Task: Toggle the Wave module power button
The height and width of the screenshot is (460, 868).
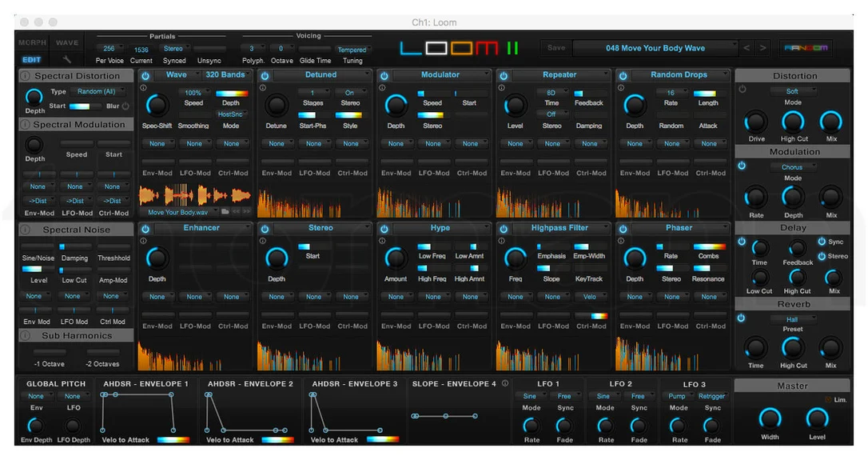Action: pos(145,75)
